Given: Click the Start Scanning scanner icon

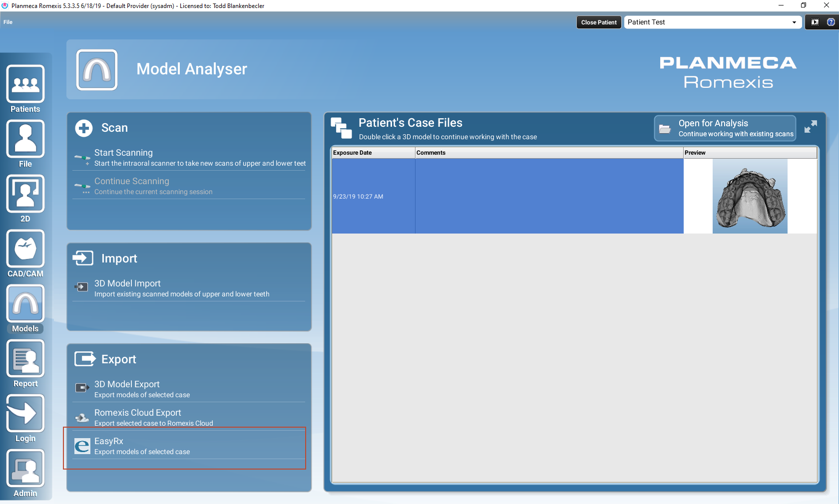Looking at the screenshot, I should (82, 159).
